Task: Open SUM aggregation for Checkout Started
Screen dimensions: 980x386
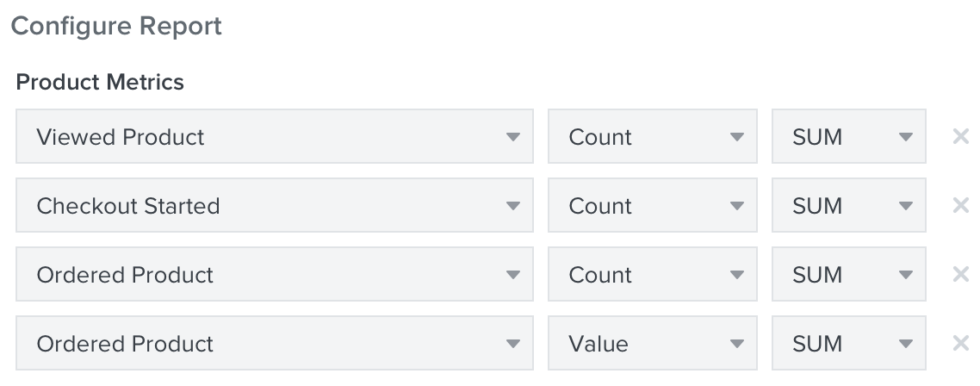Action: click(848, 205)
